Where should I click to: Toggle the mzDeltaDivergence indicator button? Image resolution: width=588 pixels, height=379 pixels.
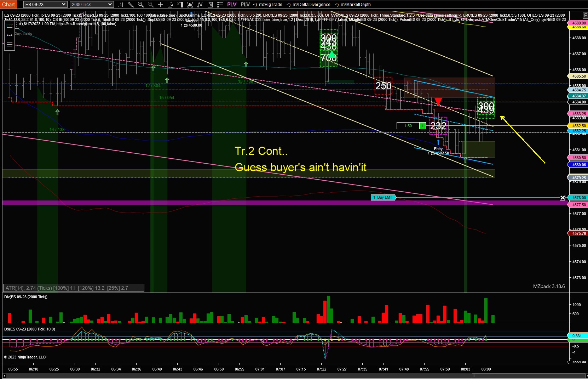(x=309, y=5)
